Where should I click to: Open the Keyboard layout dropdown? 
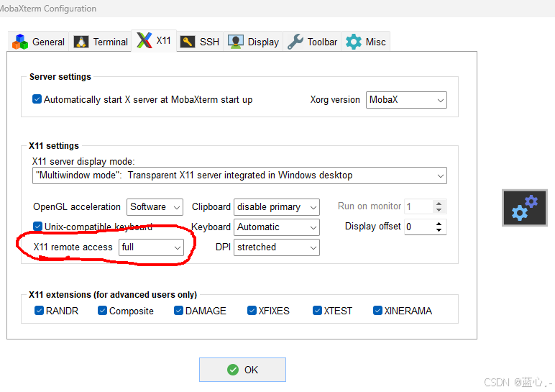[277, 227]
